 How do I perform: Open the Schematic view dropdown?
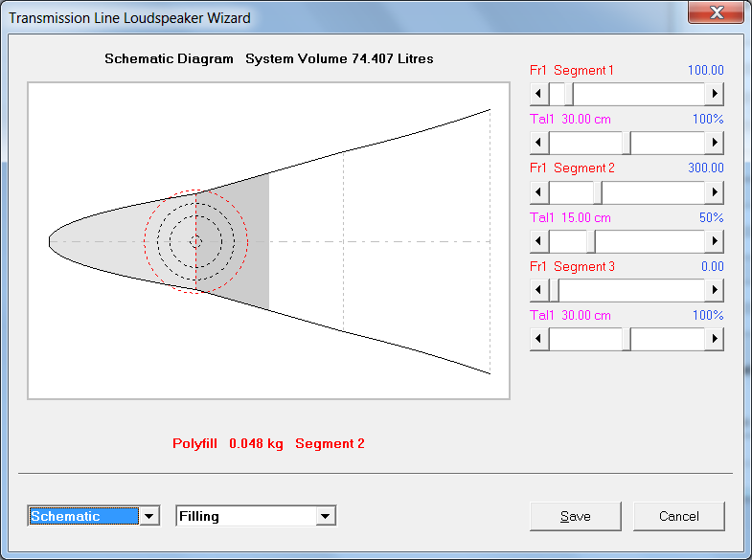(x=149, y=516)
